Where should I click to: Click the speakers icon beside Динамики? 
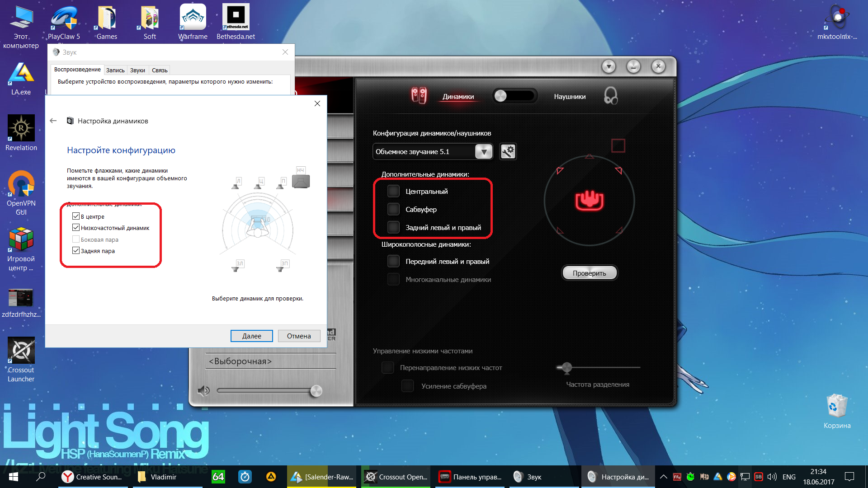pos(419,95)
